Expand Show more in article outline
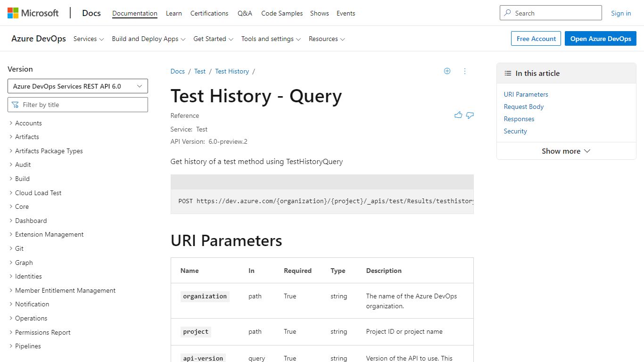The width and height of the screenshot is (644, 362). pos(566,151)
